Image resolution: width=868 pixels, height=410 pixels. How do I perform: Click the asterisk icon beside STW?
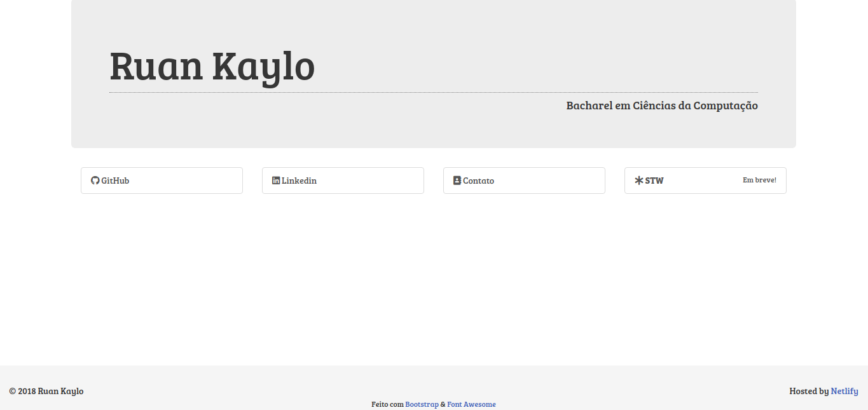[x=638, y=181]
